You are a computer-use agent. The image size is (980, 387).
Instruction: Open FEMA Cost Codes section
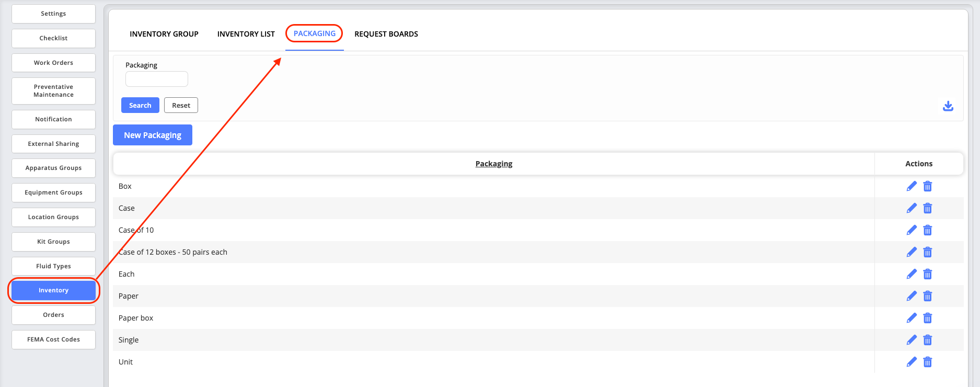click(x=53, y=339)
